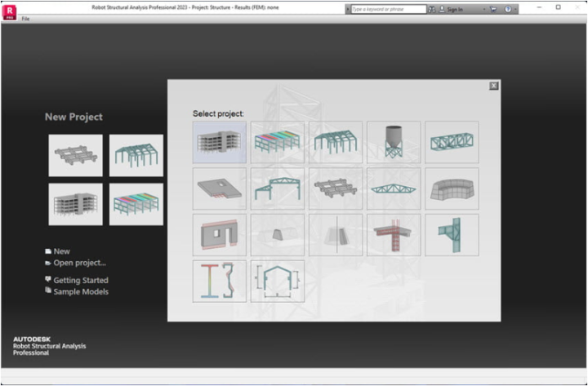Close the Select project dialog
Viewport: 588px width, 386px height.
pyautogui.click(x=493, y=86)
